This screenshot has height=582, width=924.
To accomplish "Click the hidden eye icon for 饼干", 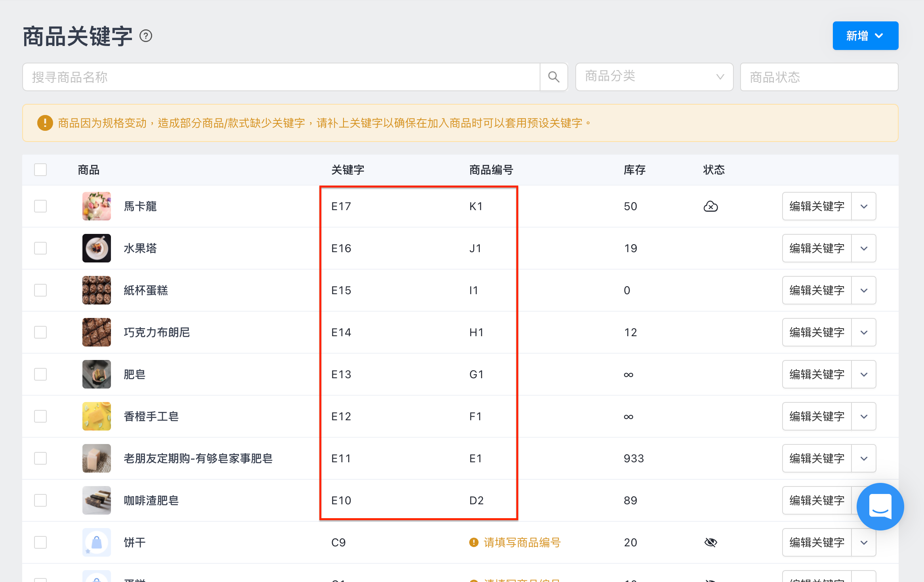I will 710,542.
